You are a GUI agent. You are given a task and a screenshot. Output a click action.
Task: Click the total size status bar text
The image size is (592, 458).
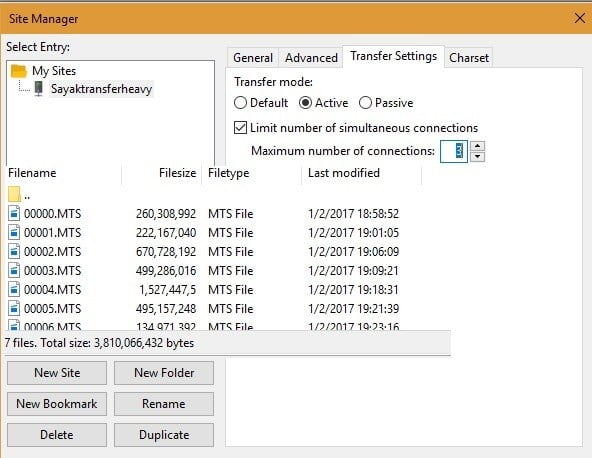pyautogui.click(x=99, y=343)
